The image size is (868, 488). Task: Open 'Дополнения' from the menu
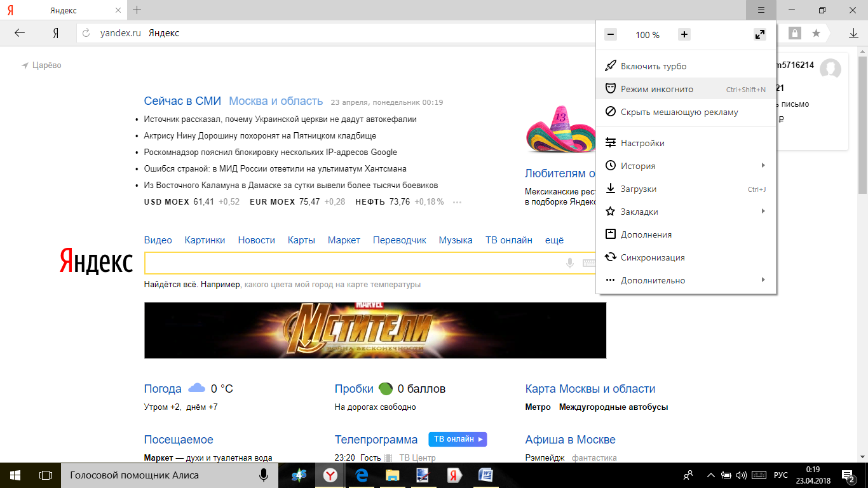pos(686,234)
